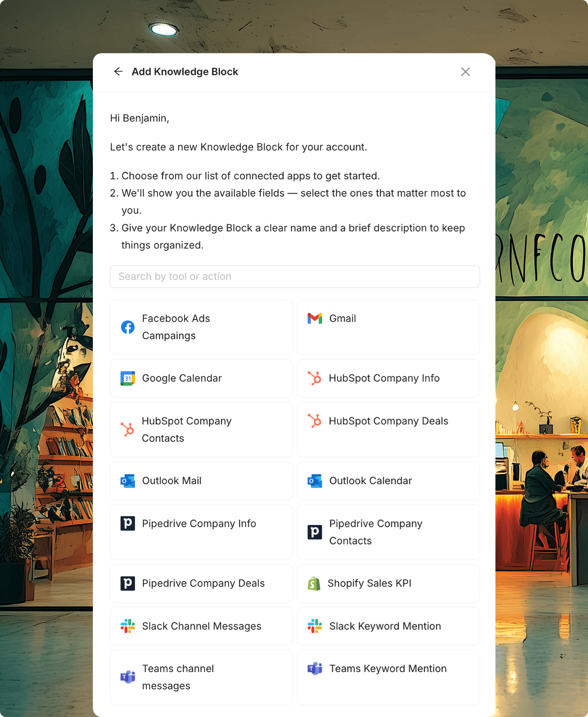Viewport: 588px width, 717px height.
Task: Click the Google Calendar icon
Action: point(128,378)
